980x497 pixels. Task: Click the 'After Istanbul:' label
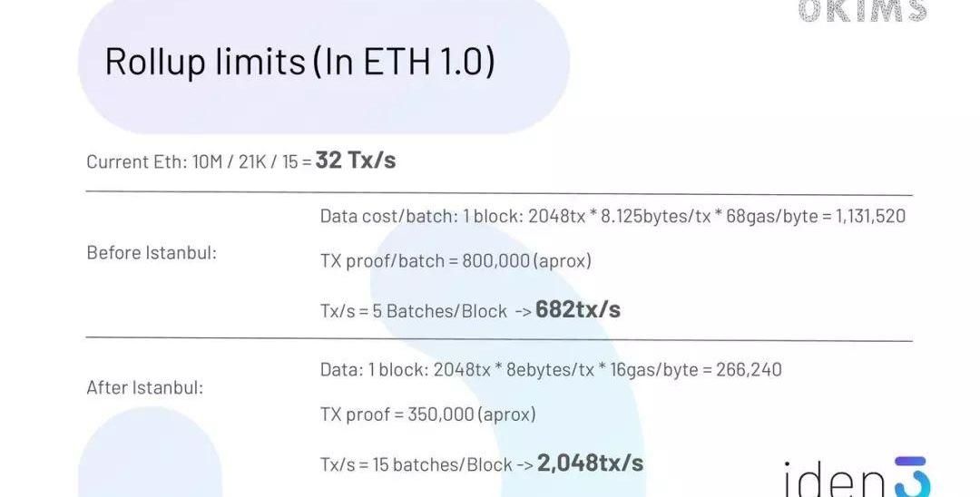coord(145,388)
